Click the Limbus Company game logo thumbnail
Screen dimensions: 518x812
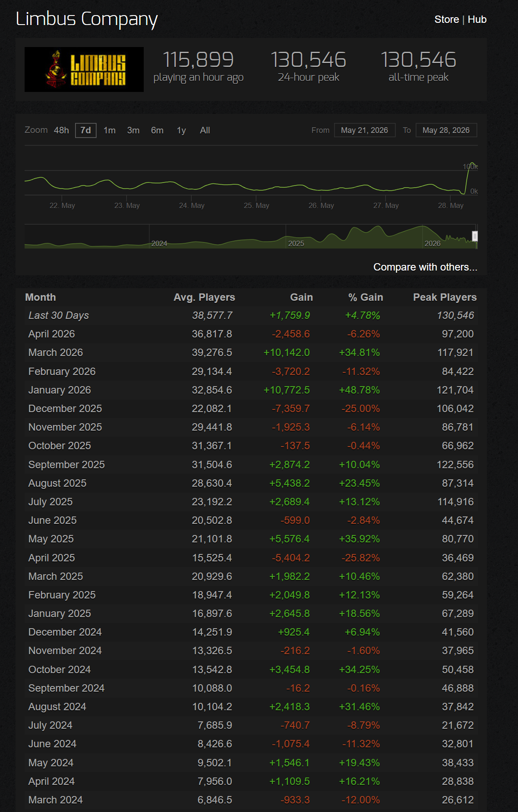[x=84, y=69]
